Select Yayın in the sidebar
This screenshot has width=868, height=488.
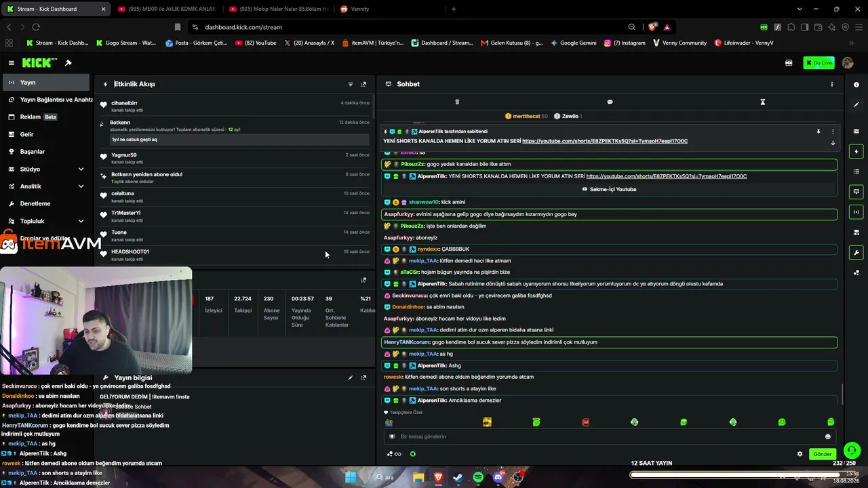coord(45,82)
